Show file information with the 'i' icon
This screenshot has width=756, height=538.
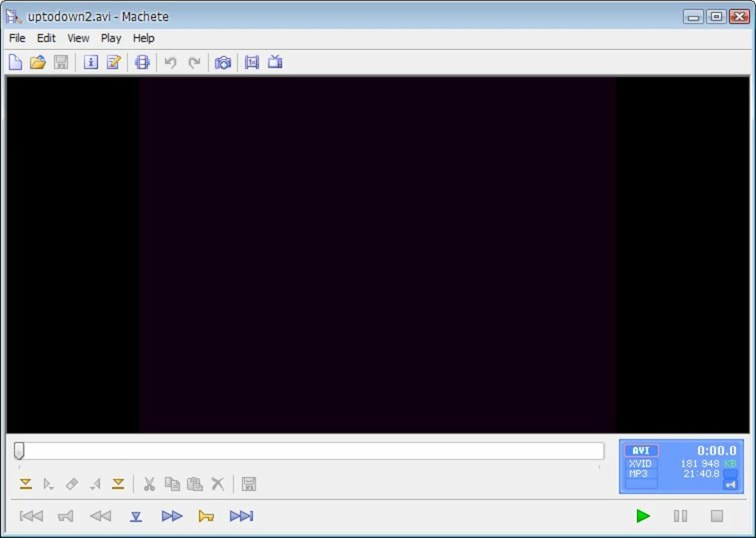point(91,62)
